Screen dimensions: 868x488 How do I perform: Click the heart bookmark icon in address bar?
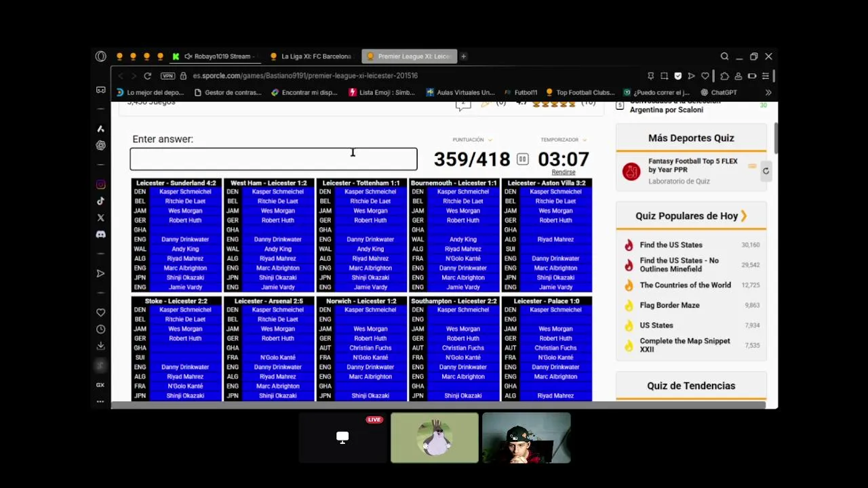click(705, 76)
